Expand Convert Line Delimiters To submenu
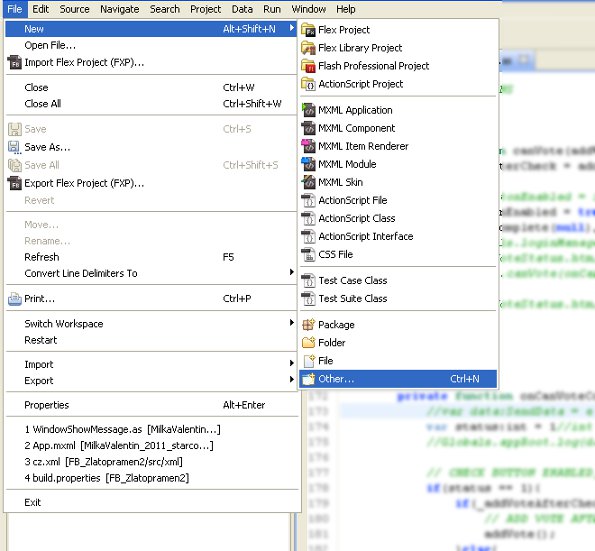The height and width of the screenshot is (551, 595). [291, 272]
